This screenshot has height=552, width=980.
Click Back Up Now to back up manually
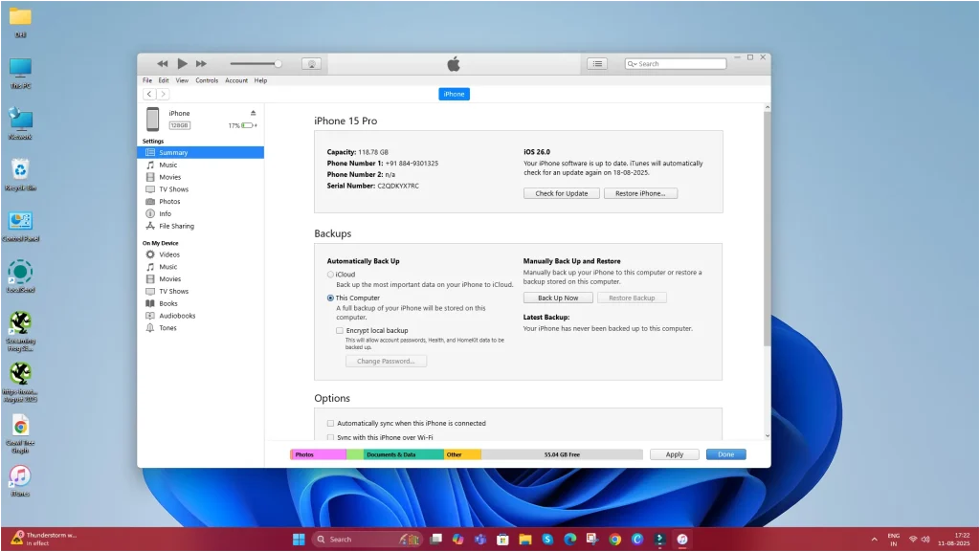point(558,298)
